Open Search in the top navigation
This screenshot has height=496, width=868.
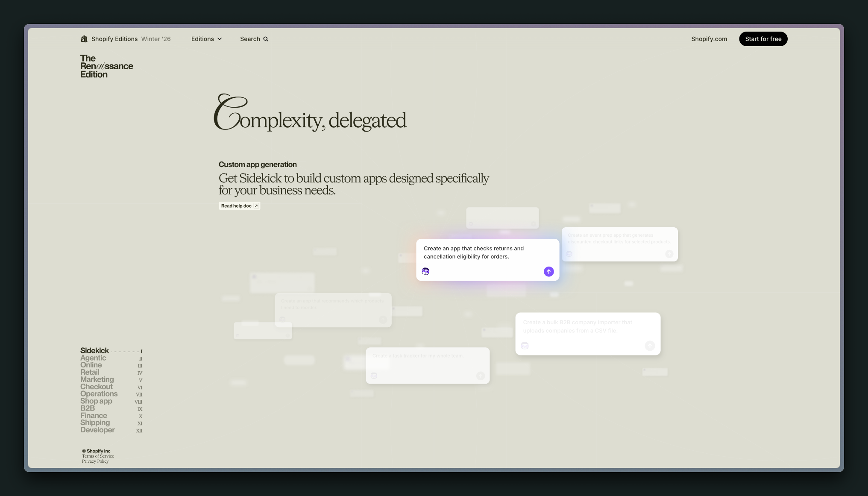tap(250, 39)
